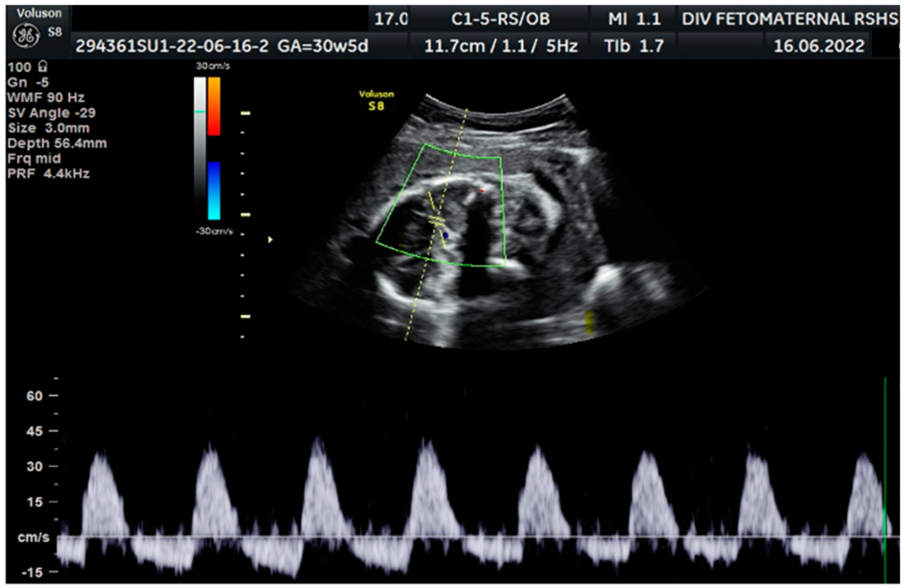Viewport: 904px width, 588px height.
Task: Click the C1-5-RS/OB probe label
Action: [500, 19]
